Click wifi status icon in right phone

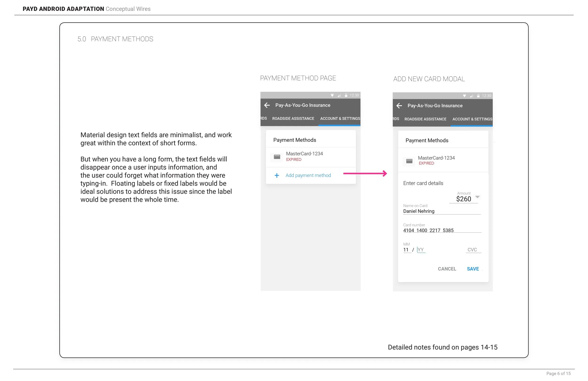click(x=465, y=96)
